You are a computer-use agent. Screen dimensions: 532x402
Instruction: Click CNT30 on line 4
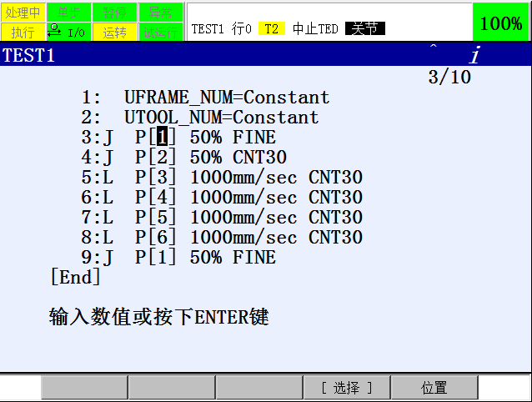(x=260, y=158)
